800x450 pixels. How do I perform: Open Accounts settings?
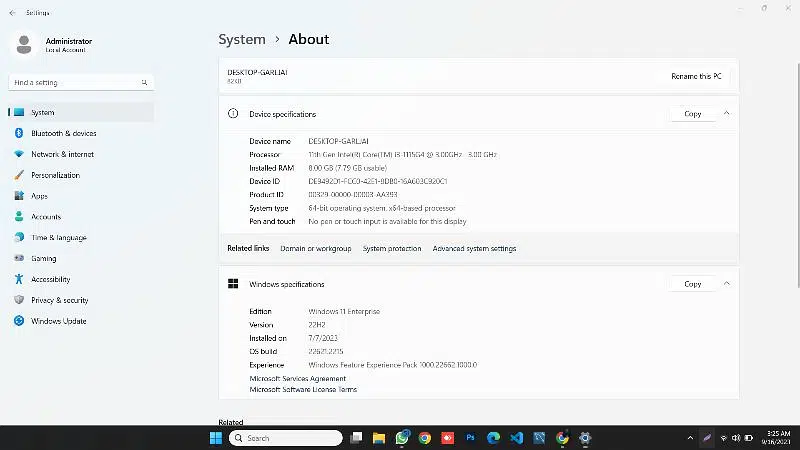pos(46,217)
